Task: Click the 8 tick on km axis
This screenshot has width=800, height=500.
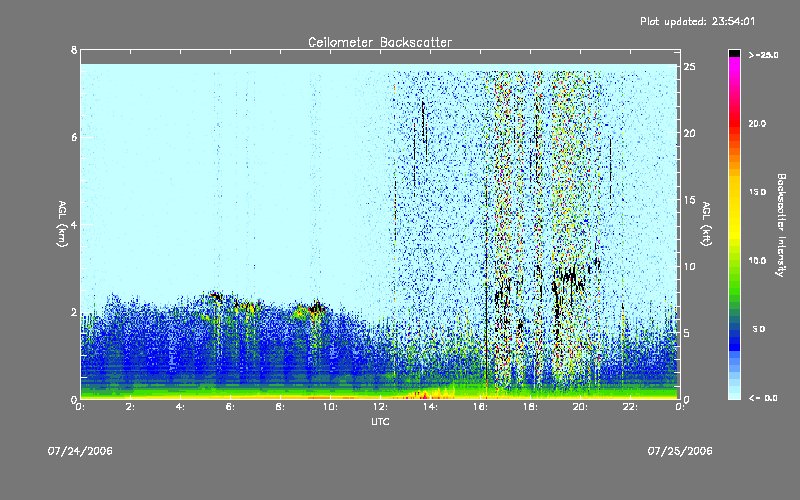Action: [74, 50]
